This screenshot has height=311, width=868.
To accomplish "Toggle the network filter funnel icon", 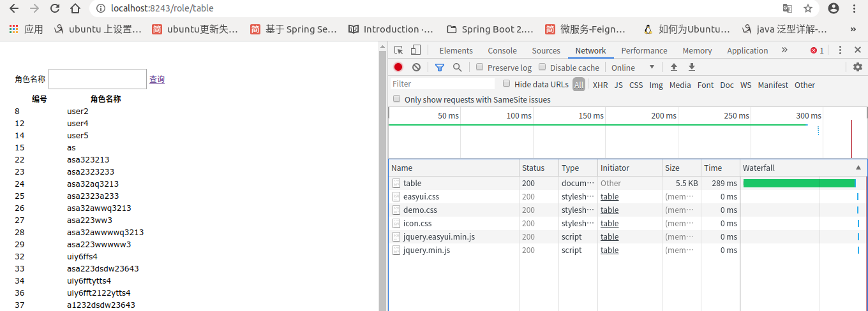I will [x=440, y=67].
